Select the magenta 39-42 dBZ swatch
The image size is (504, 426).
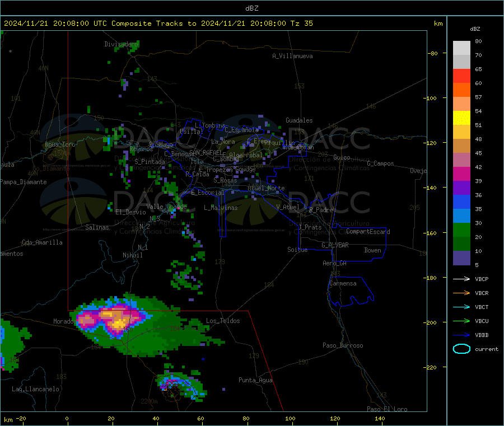461,174
